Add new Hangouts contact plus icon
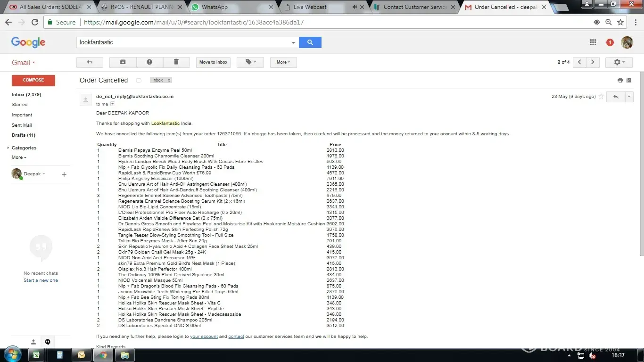This screenshot has height=362, width=644. pos(64,174)
